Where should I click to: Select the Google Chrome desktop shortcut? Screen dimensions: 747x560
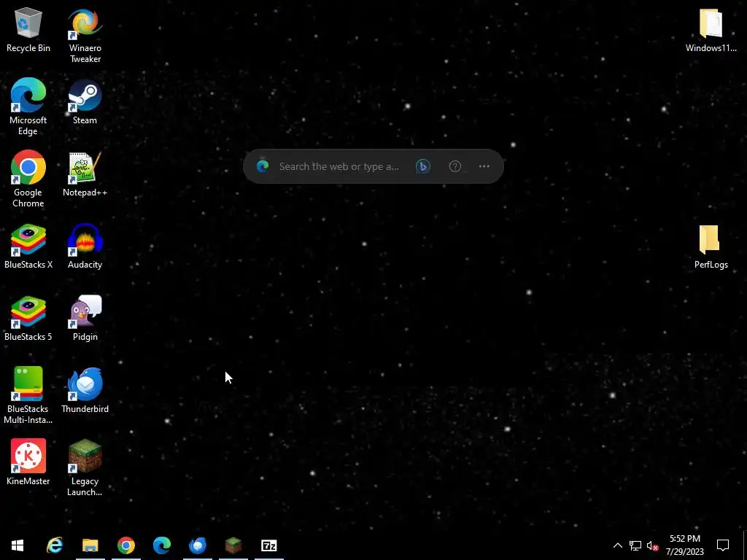coord(28,179)
